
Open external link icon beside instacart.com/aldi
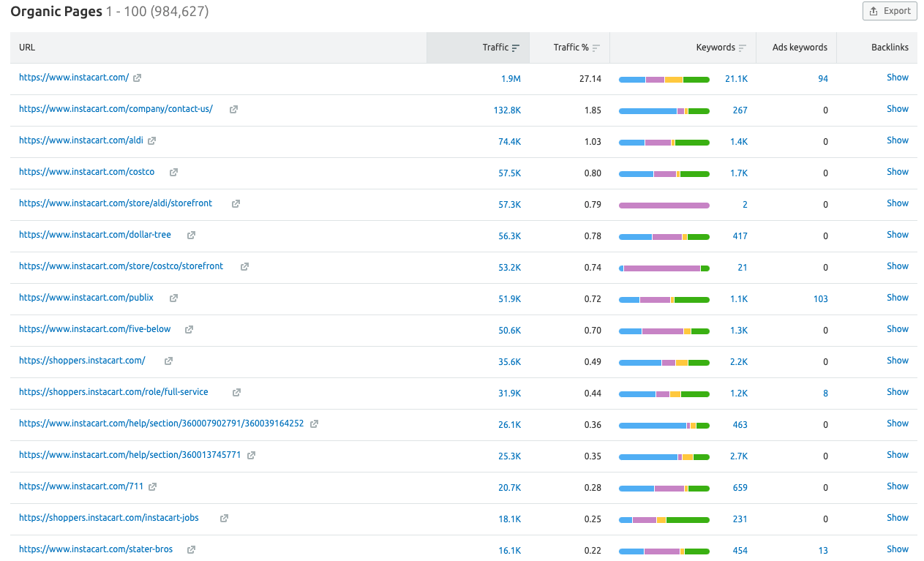coord(152,140)
